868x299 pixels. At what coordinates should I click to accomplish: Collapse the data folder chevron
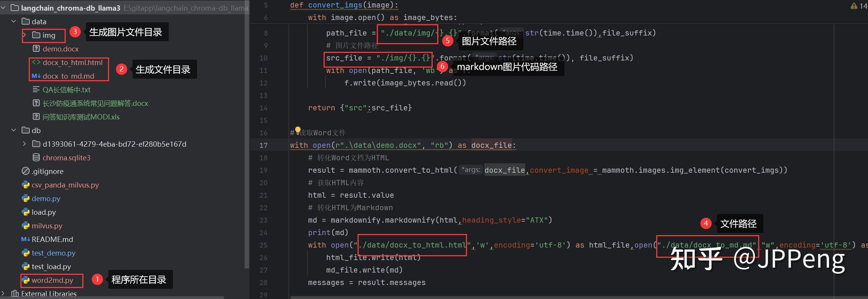click(x=14, y=21)
